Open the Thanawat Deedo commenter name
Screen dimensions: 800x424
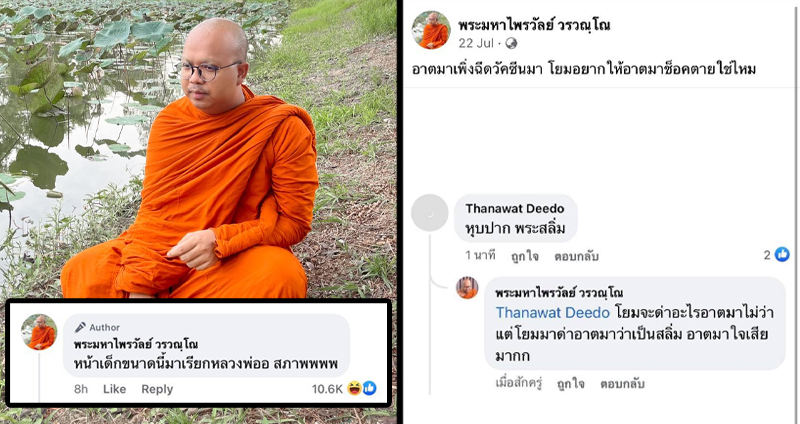[x=515, y=208]
